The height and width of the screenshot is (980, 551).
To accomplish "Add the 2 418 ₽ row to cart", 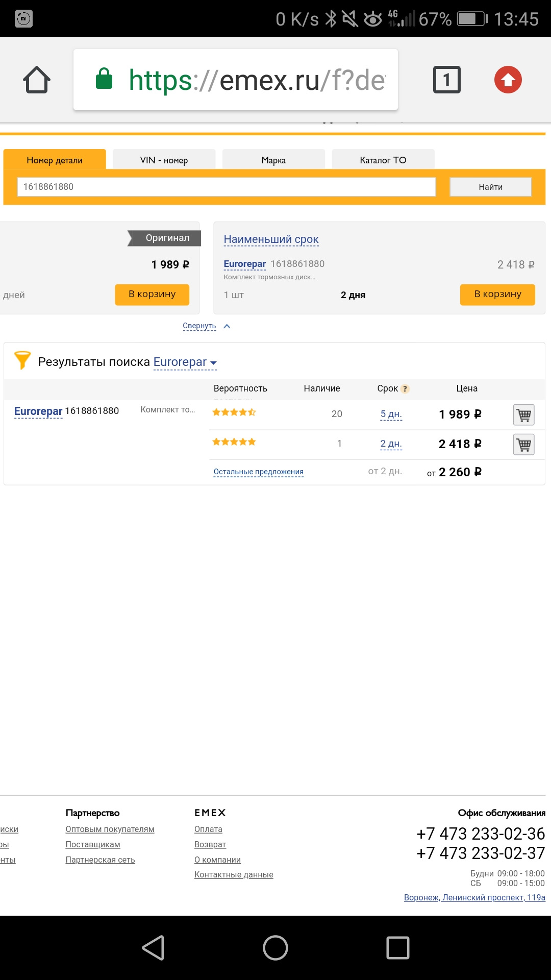I will [x=523, y=445].
